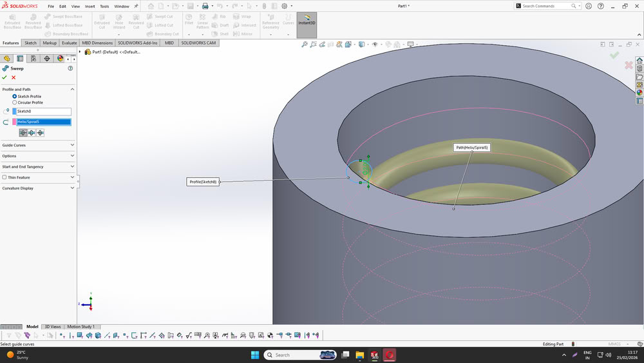The width and height of the screenshot is (644, 363).
Task: Open Sweep help question mark icon
Action: coord(70,68)
